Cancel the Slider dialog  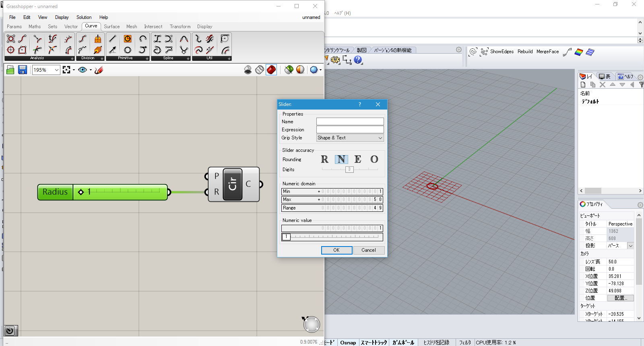click(x=369, y=250)
